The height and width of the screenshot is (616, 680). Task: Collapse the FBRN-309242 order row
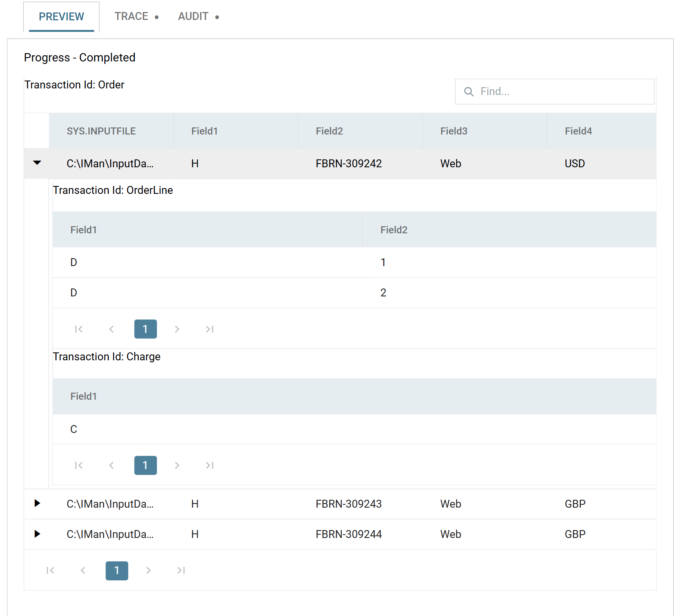(37, 163)
